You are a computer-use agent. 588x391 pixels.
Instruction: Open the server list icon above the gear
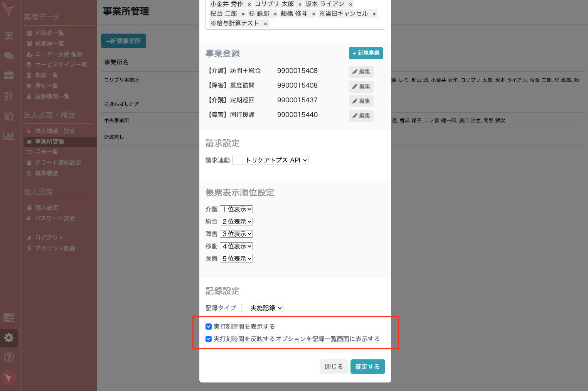pos(9,318)
